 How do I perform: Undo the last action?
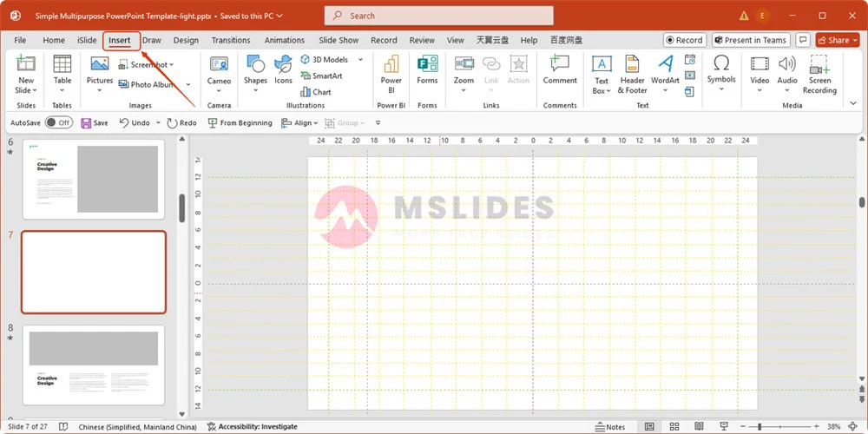coord(135,123)
